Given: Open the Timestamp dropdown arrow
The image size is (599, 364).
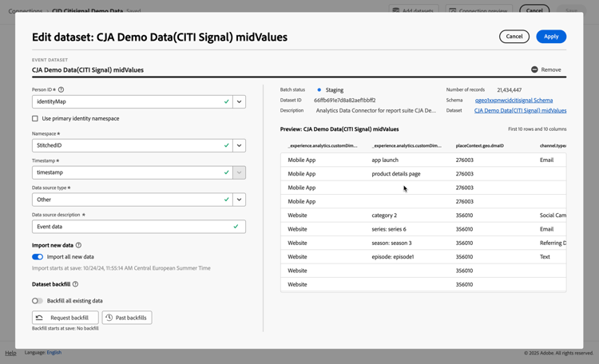Looking at the screenshot, I should pos(239,172).
